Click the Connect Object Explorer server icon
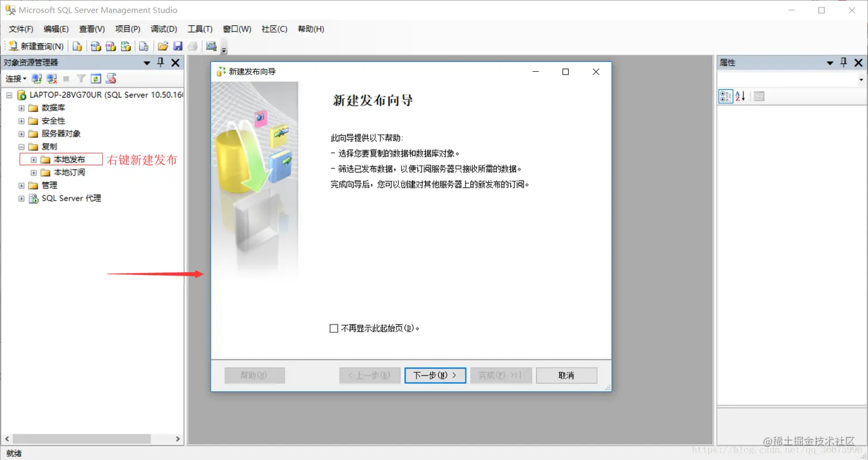Screen dimensions: 868x460 tap(36, 78)
